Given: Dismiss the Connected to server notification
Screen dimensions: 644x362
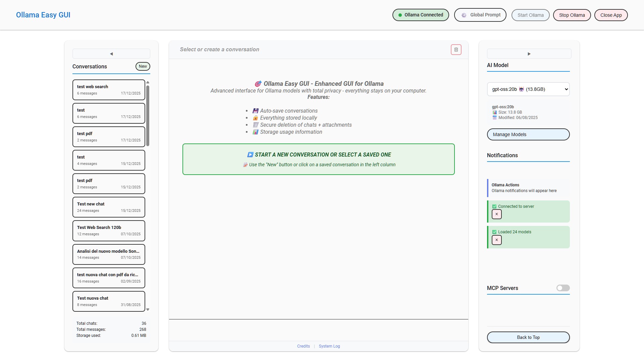Looking at the screenshot, I should (x=496, y=214).
